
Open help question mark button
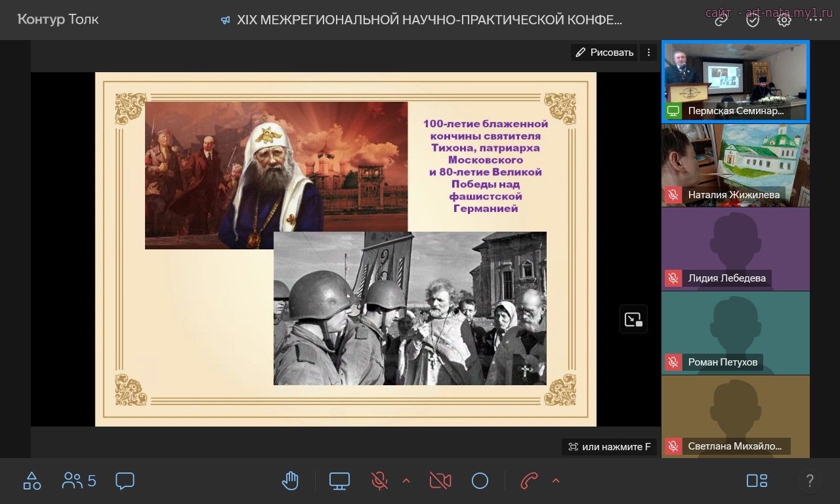810,481
